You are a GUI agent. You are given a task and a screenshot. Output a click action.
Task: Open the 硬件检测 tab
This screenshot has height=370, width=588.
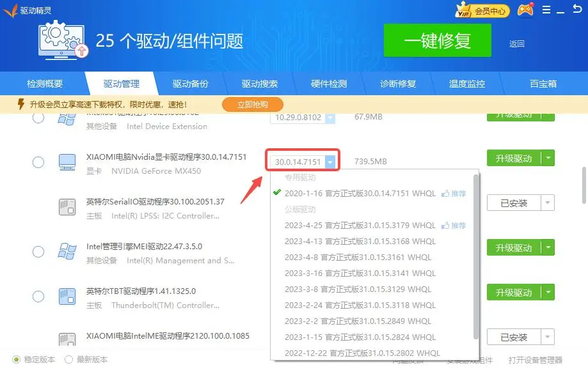[x=329, y=84]
